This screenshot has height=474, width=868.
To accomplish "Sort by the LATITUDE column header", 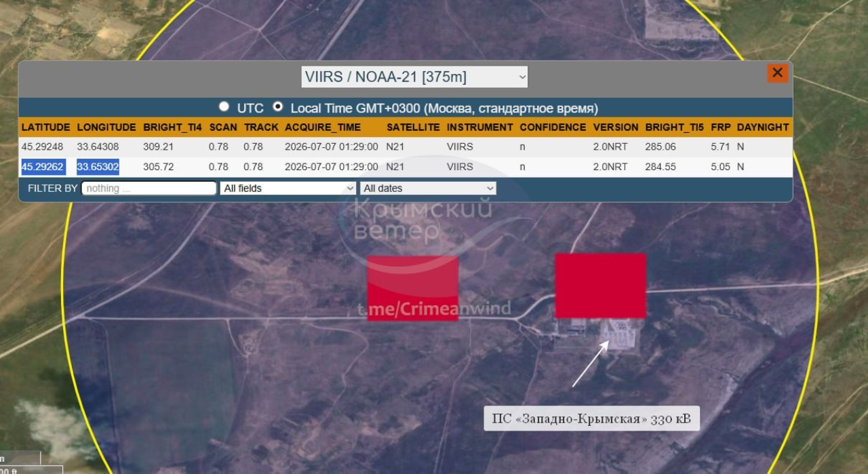I will pyautogui.click(x=45, y=127).
